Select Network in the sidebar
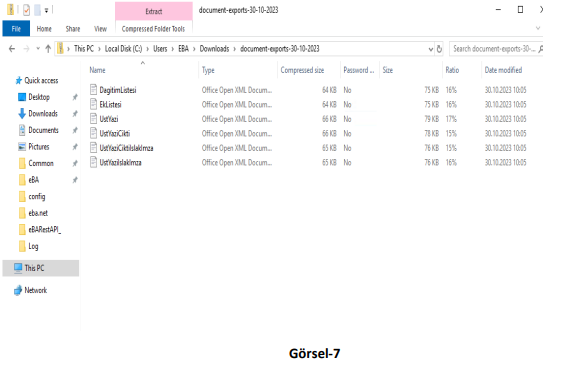This screenshot has width=569, height=372. tap(36, 290)
